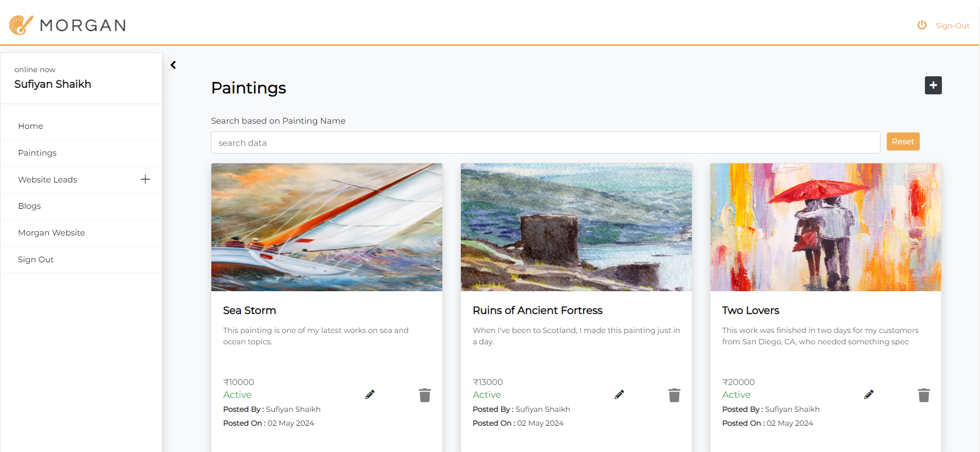Open the Sea Storm painting thumbnail
The width and height of the screenshot is (980, 452).
[326, 227]
